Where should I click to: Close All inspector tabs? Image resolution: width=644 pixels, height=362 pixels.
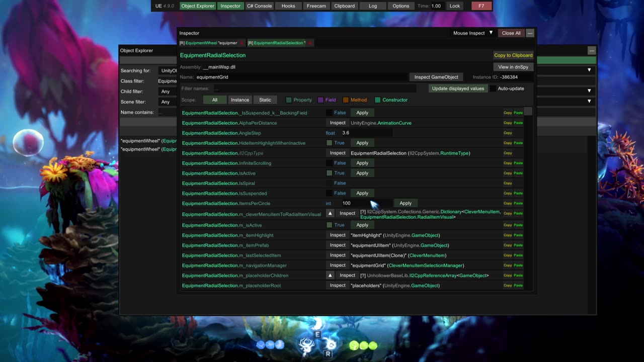[511, 33]
